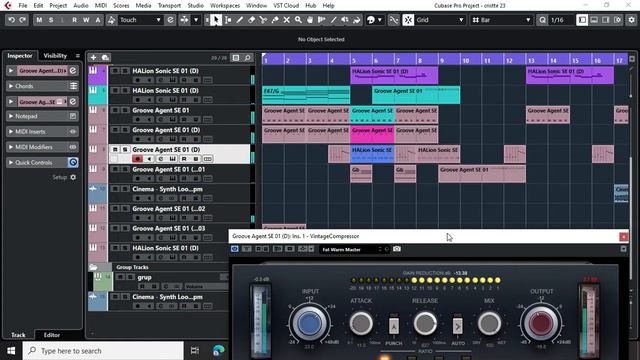
Task: Toggle record enable on selected Groove Agent track
Action: (138, 159)
